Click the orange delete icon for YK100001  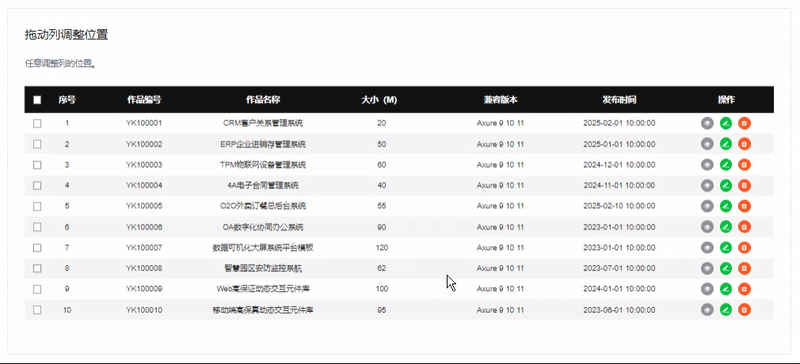click(744, 123)
